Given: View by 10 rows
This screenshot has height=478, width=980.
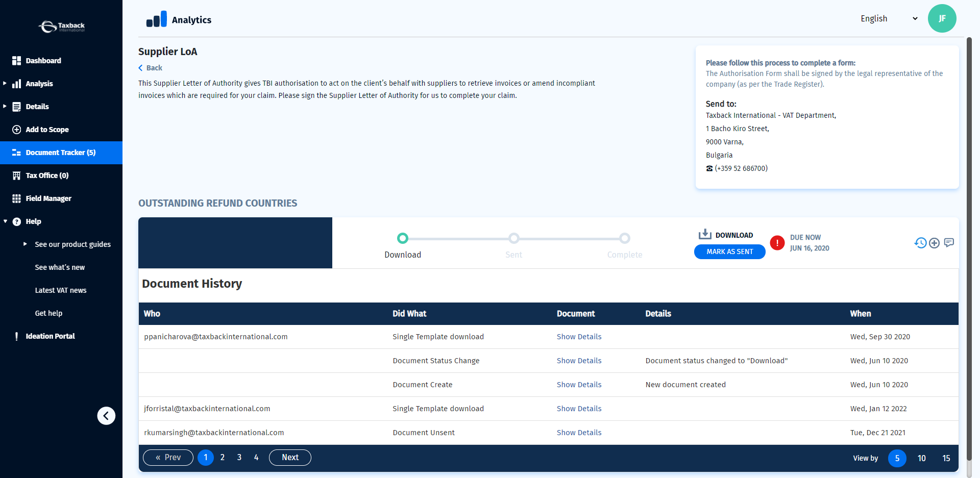Looking at the screenshot, I should coord(922,458).
